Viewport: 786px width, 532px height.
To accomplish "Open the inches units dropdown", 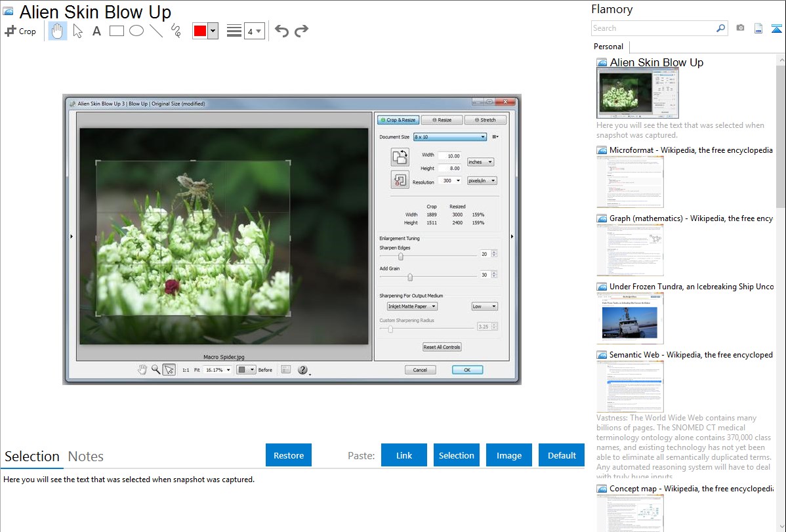I will [480, 162].
